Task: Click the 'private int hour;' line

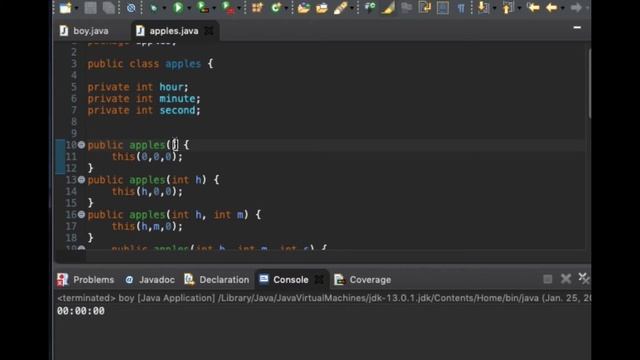Action: click(x=138, y=87)
